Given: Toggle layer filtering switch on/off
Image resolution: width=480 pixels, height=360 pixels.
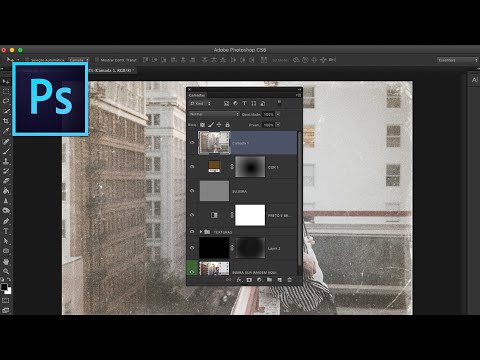Looking at the screenshot, I should click(x=279, y=103).
